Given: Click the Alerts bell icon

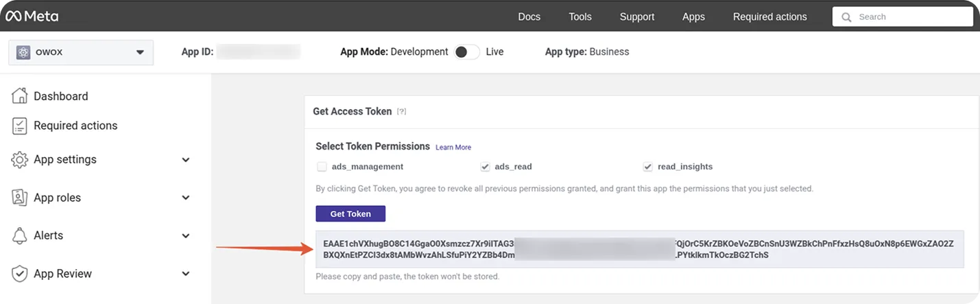Looking at the screenshot, I should point(20,235).
